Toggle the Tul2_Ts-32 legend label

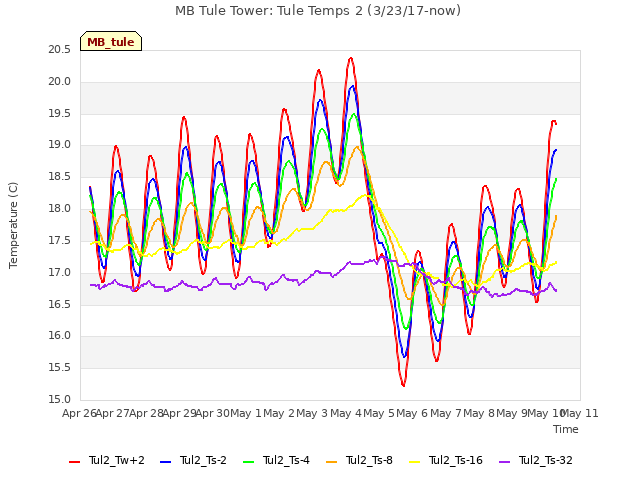pyautogui.click(x=546, y=461)
